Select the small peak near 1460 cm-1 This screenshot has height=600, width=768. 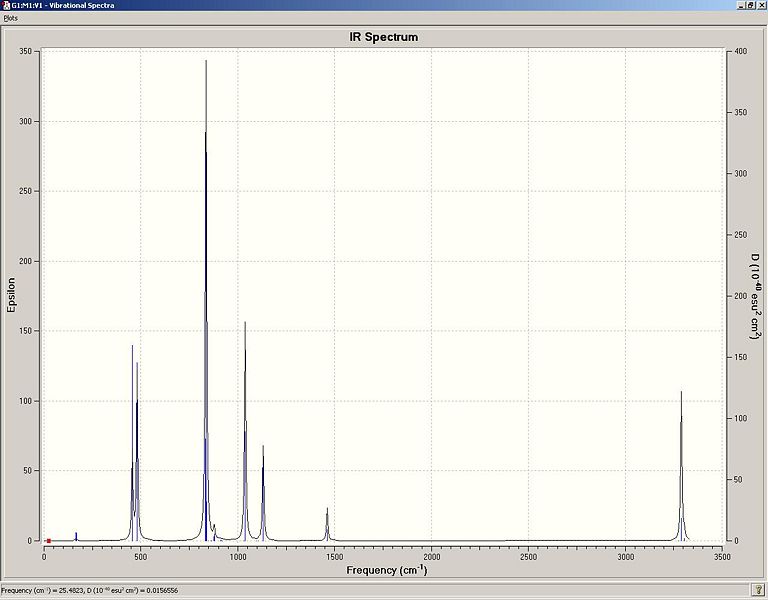327,524
